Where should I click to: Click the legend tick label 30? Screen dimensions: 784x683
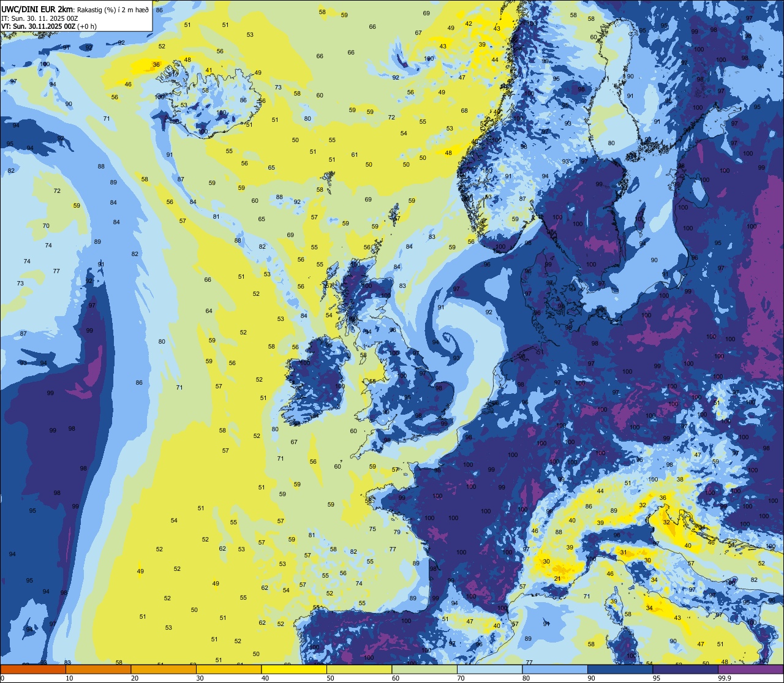pos(200,678)
